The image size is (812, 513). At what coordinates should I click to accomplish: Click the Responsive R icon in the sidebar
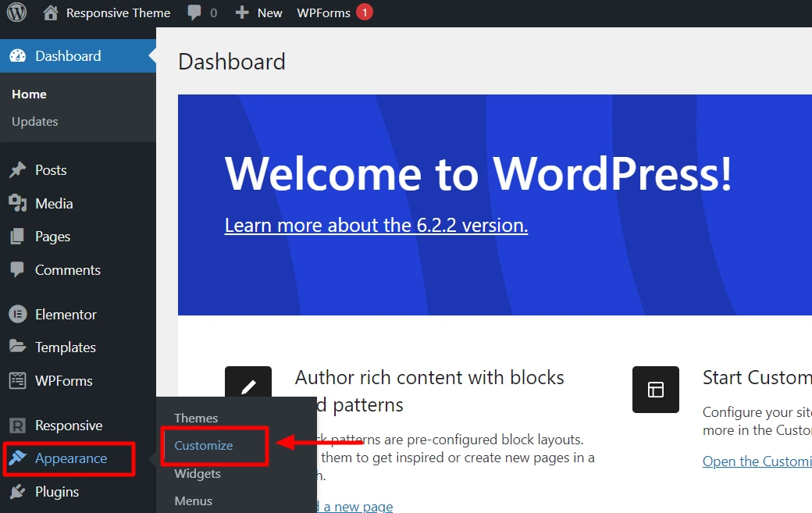click(18, 426)
